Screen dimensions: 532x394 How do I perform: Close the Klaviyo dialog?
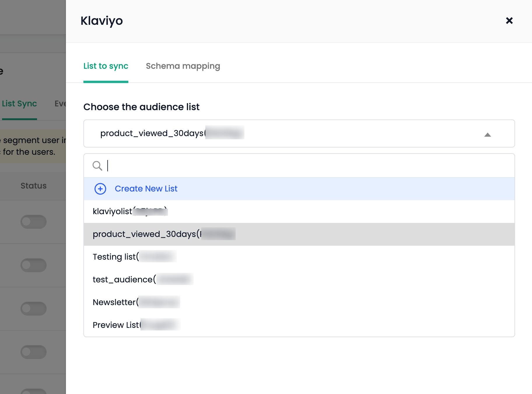(509, 21)
